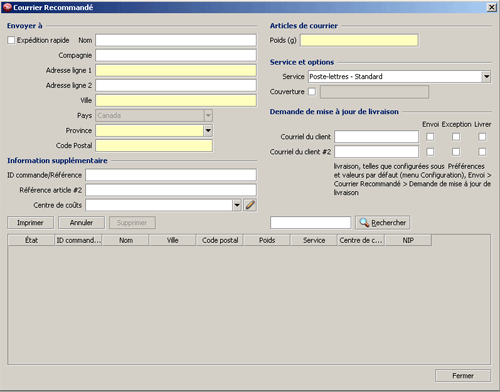Viewport: 500px width, 392px height.
Task: Click the disabled Couverture amount field
Action: (374, 92)
